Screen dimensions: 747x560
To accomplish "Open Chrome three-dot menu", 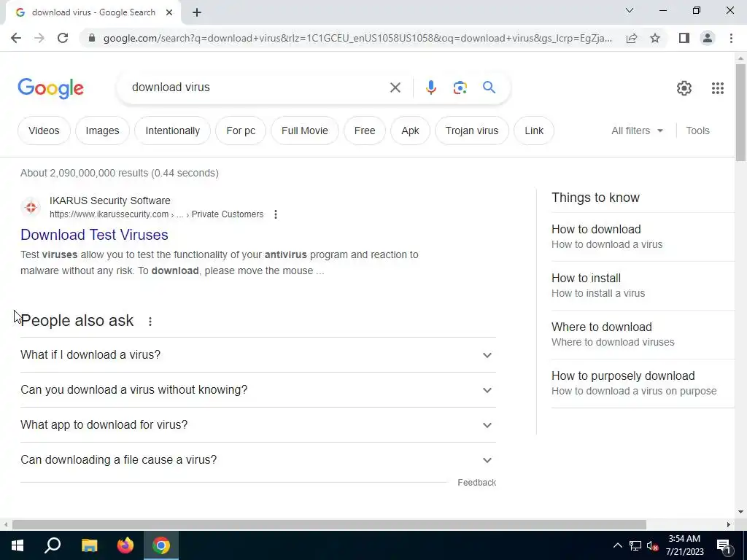I will [x=731, y=38].
